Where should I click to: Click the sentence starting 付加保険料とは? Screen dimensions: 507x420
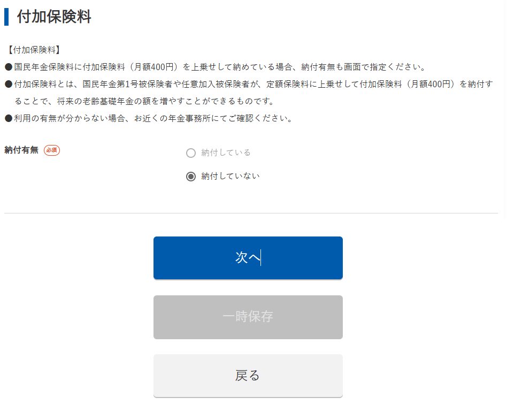point(251,85)
